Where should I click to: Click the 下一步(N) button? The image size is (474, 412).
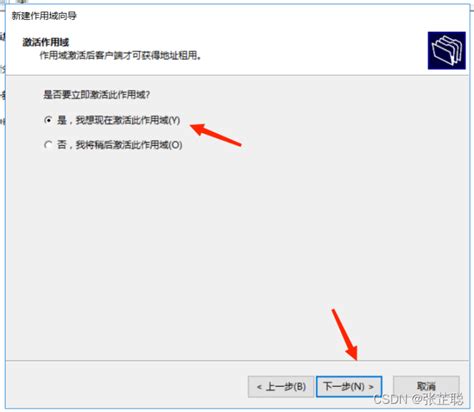click(349, 387)
